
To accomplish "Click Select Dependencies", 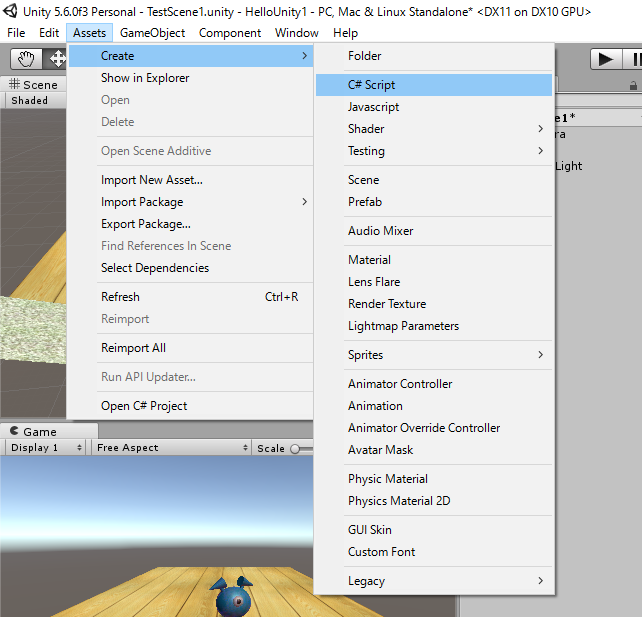I will click(191, 268).
